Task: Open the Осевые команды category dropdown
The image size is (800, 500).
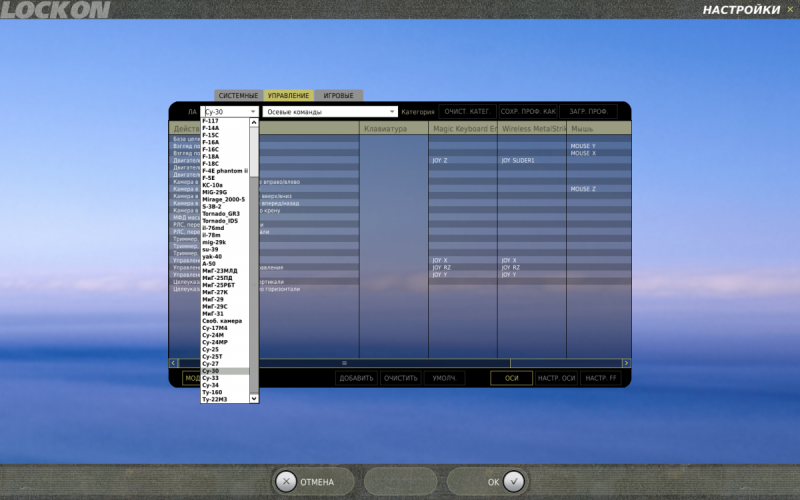Action: 330,111
